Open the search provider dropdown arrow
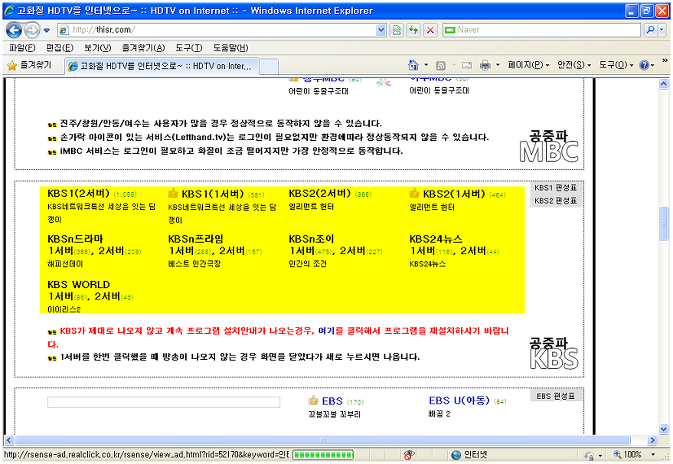The width and height of the screenshot is (673, 464). pos(662,30)
